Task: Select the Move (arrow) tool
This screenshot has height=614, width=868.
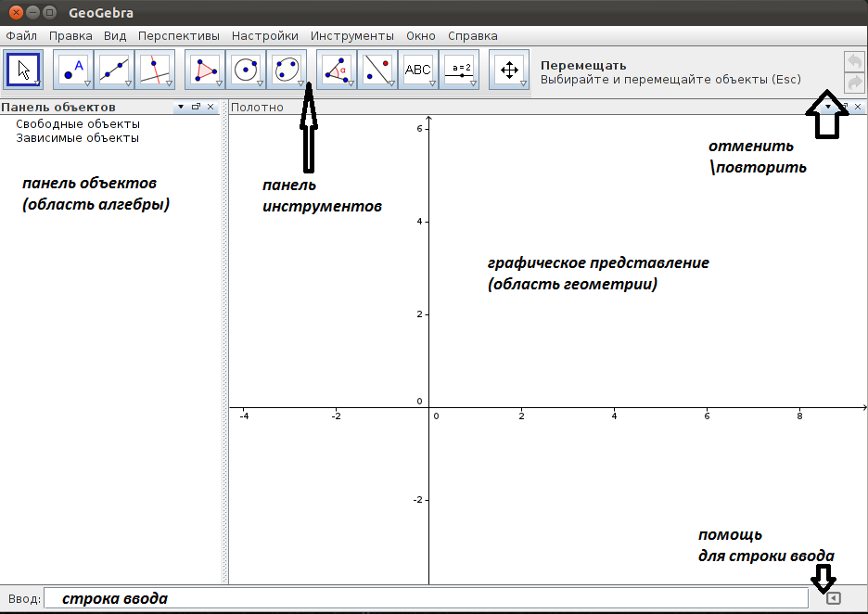Action: coord(23,70)
